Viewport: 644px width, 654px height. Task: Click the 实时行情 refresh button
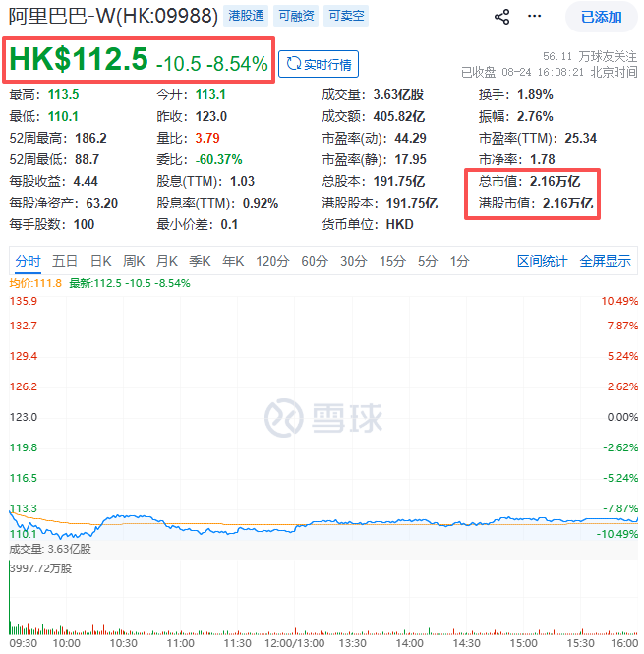point(319,64)
